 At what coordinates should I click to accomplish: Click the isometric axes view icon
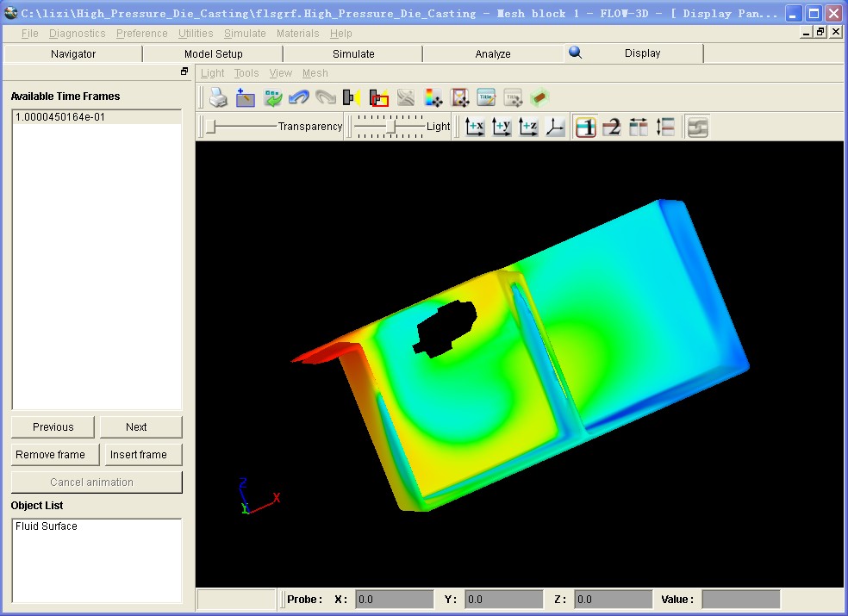point(555,128)
